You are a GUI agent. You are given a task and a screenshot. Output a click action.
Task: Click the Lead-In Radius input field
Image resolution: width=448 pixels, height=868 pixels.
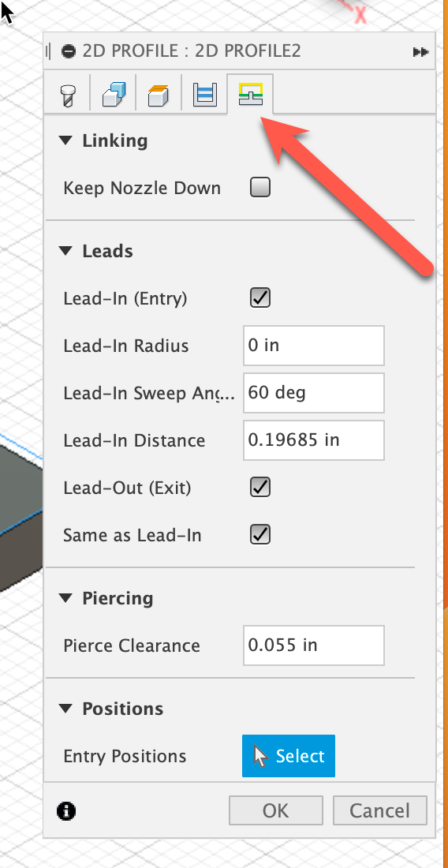coord(314,346)
